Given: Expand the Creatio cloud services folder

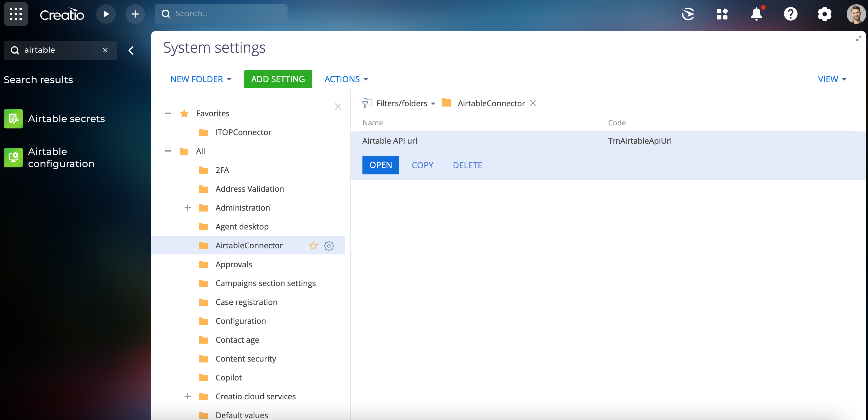Looking at the screenshot, I should point(188,397).
